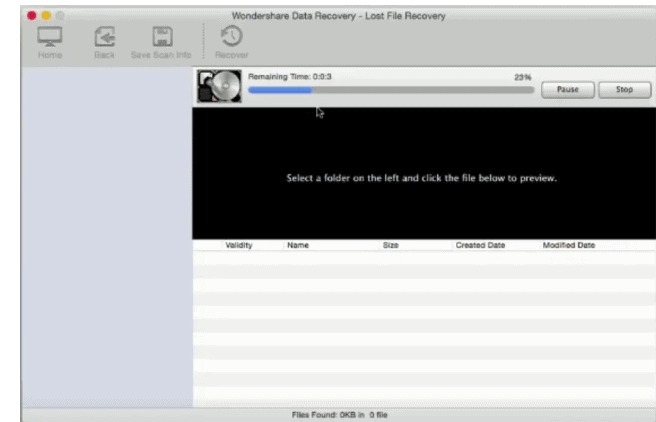Click the window title 'Wondershare Data Recovery - Lost File Recovery'
Image resolution: width=656 pixels, height=422 pixels.
338,16
